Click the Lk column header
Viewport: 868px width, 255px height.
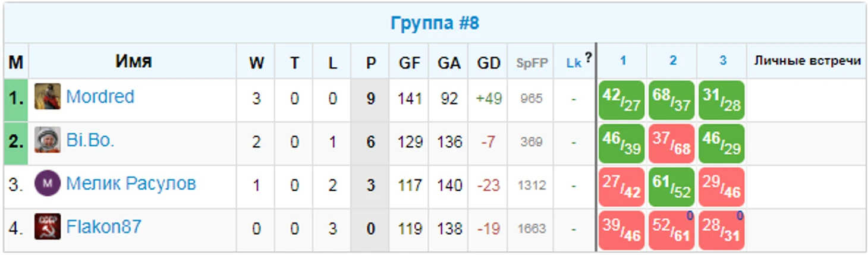pos(573,62)
